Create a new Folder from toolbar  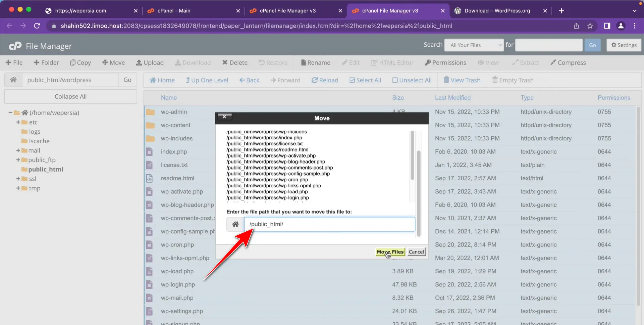point(46,62)
